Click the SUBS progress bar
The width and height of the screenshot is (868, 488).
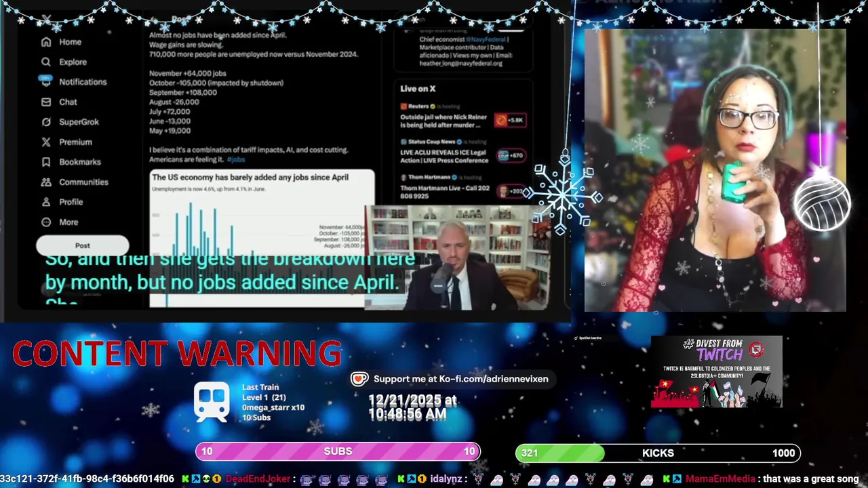[338, 451]
